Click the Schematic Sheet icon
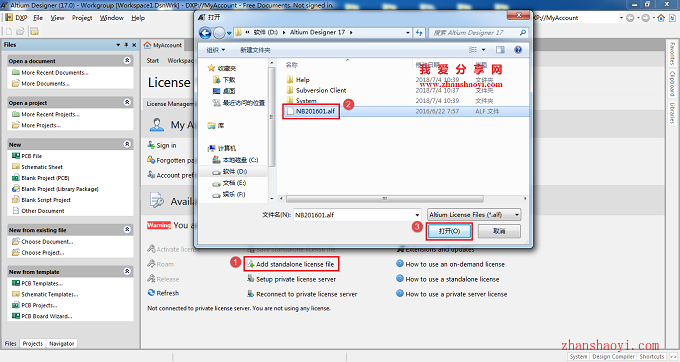 click(16, 167)
